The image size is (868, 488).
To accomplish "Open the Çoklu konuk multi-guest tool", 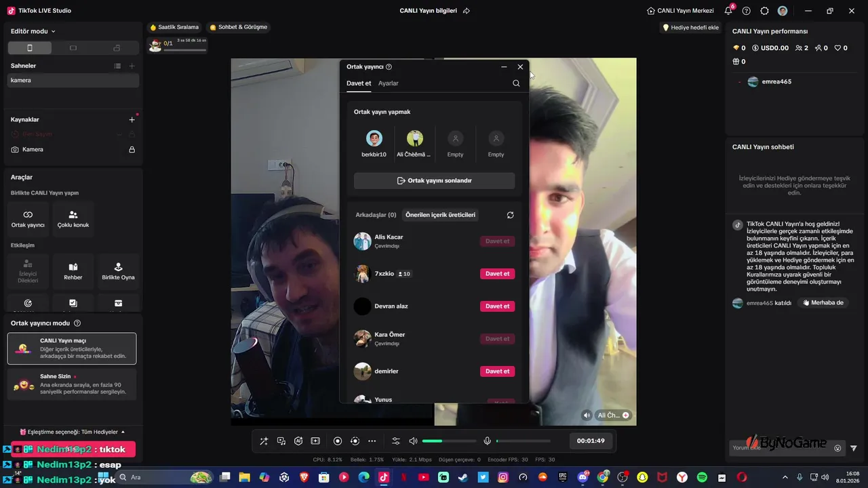I will (x=73, y=218).
